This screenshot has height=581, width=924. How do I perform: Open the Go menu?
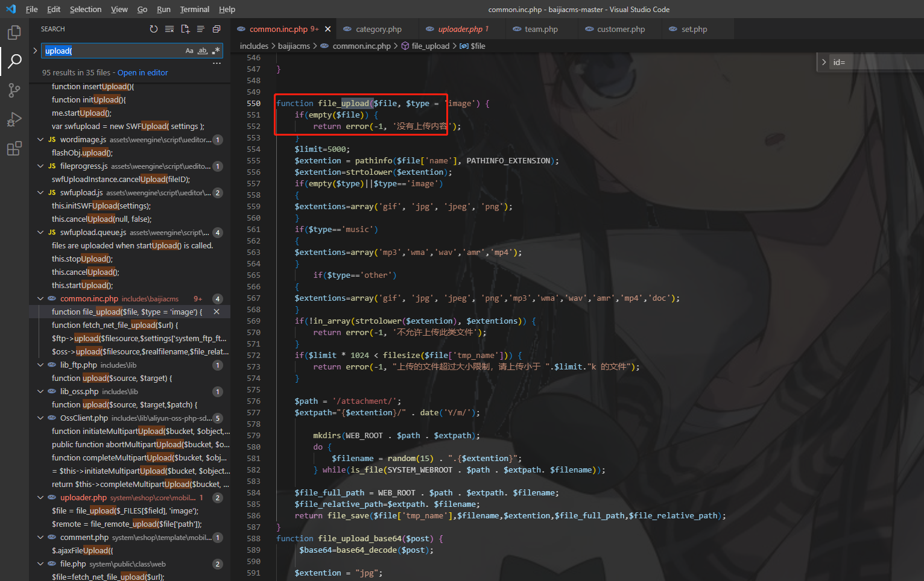(142, 9)
